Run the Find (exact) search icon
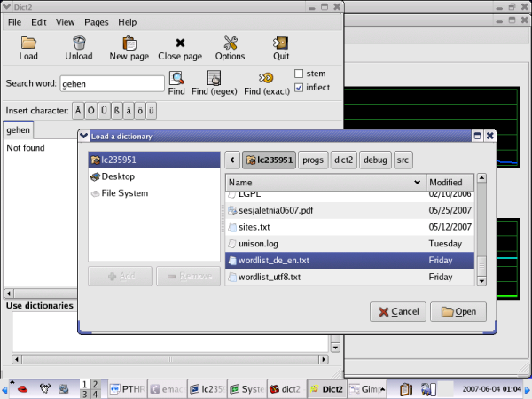The image size is (532, 399). [266, 78]
